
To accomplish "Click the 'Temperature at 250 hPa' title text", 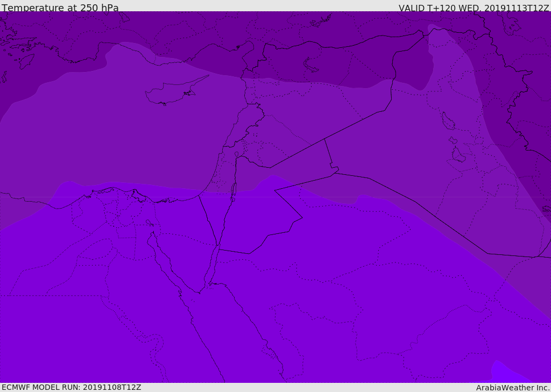I will [60, 8].
